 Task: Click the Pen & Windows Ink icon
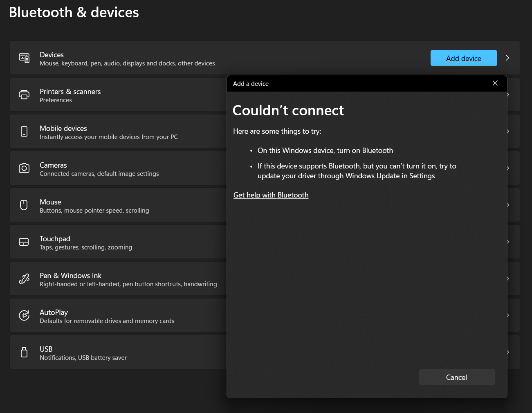24,278
